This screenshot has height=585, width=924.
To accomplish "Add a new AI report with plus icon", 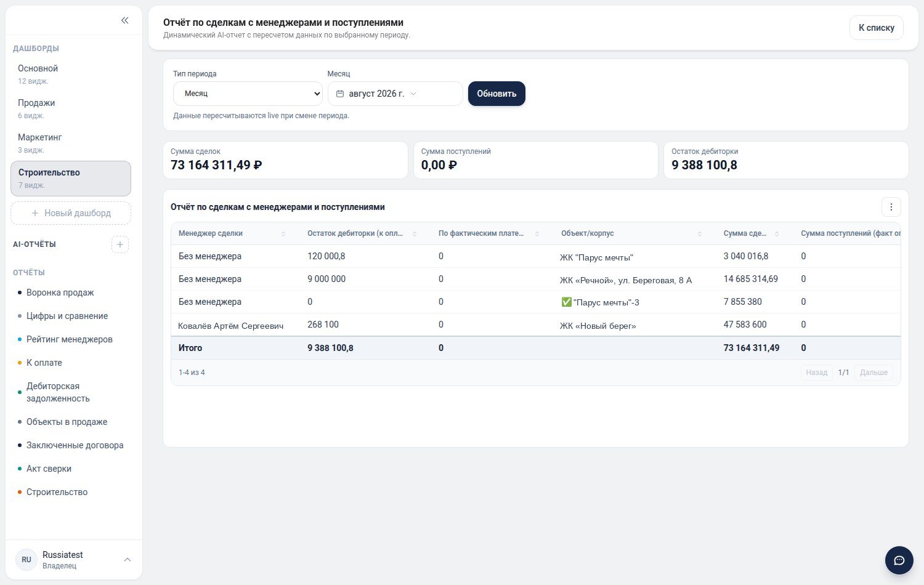I will [x=120, y=244].
